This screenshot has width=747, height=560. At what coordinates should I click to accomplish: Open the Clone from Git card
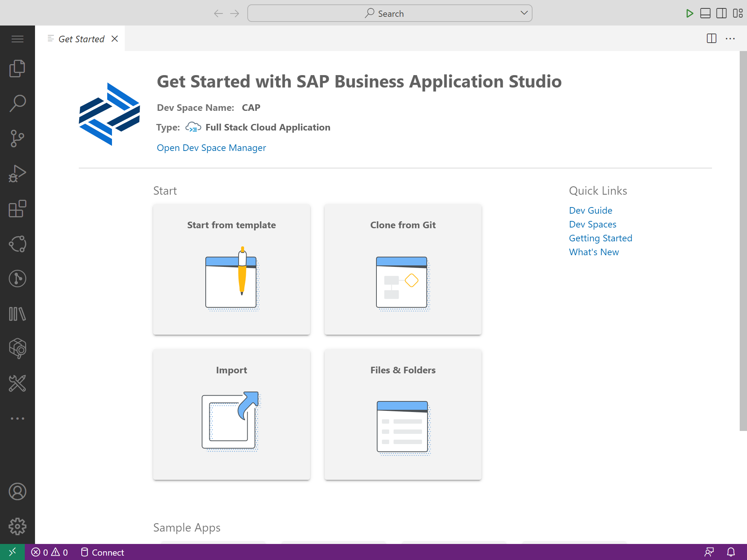click(403, 269)
